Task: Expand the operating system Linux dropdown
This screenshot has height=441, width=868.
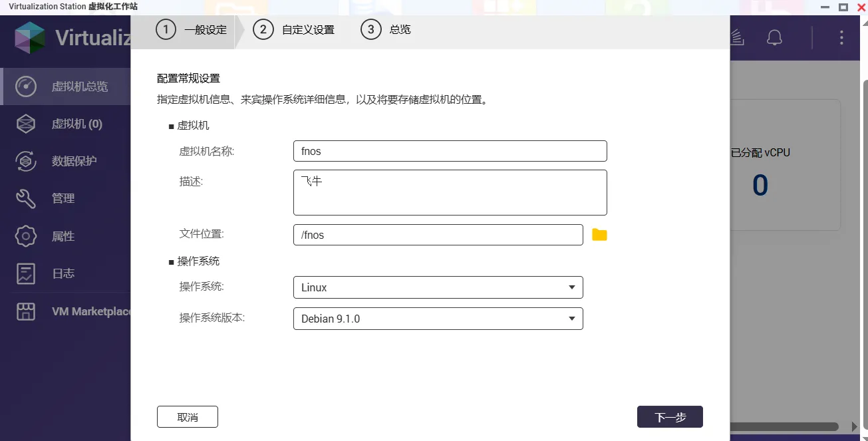Action: tap(438, 287)
